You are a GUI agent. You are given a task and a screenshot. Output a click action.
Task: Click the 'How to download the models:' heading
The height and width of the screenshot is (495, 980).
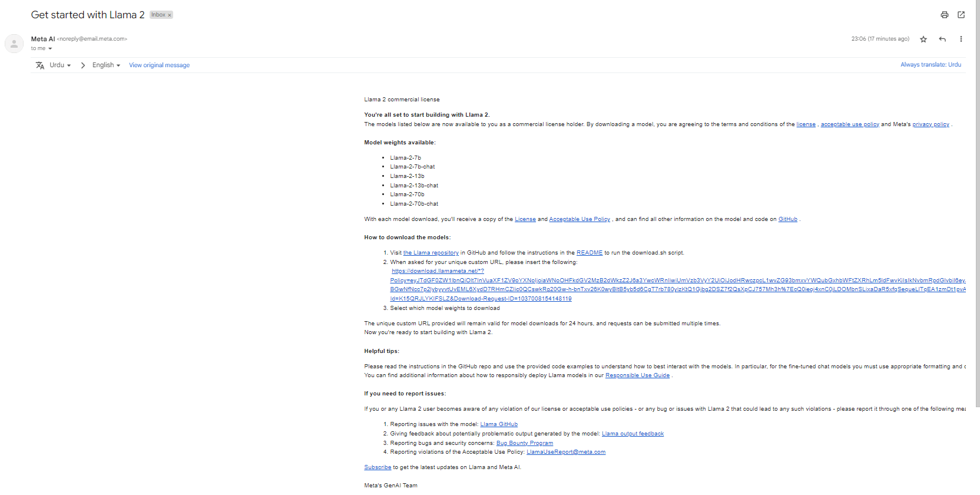point(407,237)
